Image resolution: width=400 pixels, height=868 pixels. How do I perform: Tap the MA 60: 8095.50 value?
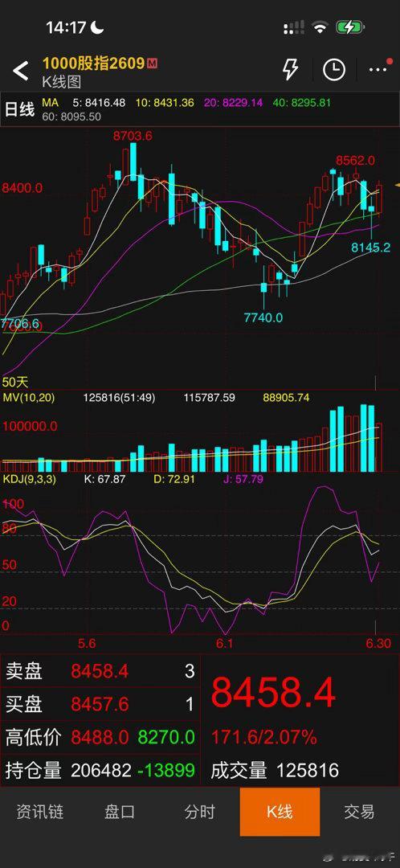[x=72, y=117]
